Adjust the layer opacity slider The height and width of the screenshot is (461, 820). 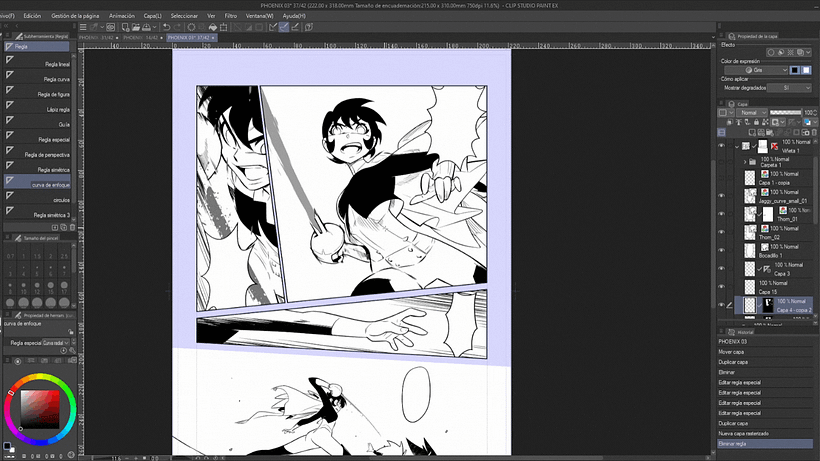tap(785, 112)
